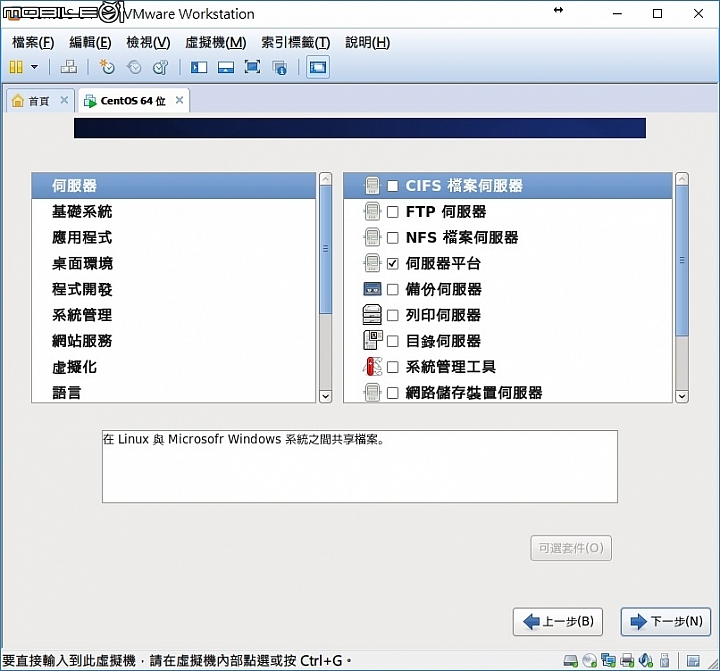Select 系統管理 category
The width and height of the screenshot is (720, 671).
[x=174, y=315]
